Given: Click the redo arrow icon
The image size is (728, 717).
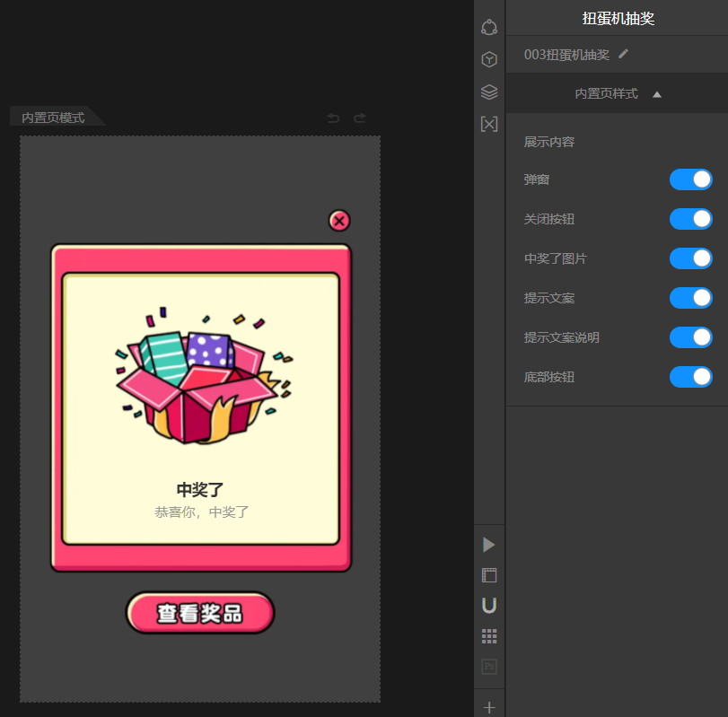Looking at the screenshot, I should 360,118.
